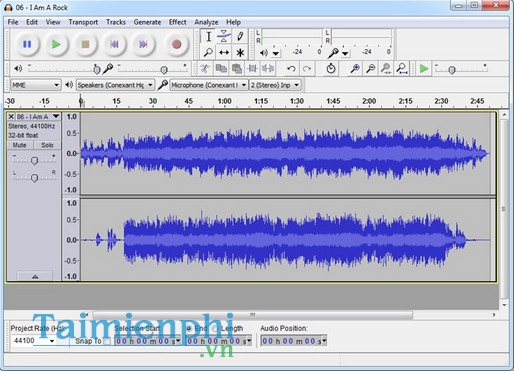This screenshot has height=371, width=514.
Task: Click the 1:00 mark on timeline ruler
Action: coord(224,101)
